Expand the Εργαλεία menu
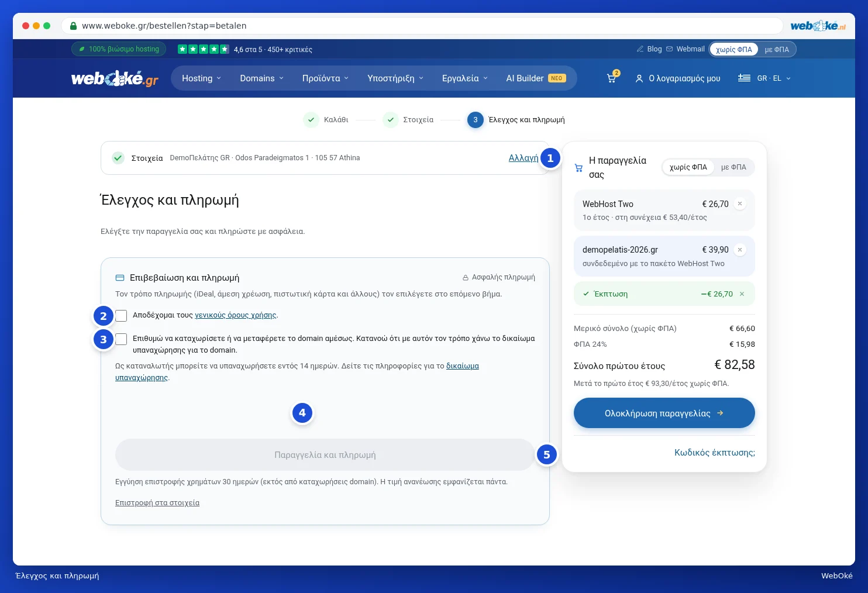Image resolution: width=868 pixels, height=593 pixels. pyautogui.click(x=465, y=78)
